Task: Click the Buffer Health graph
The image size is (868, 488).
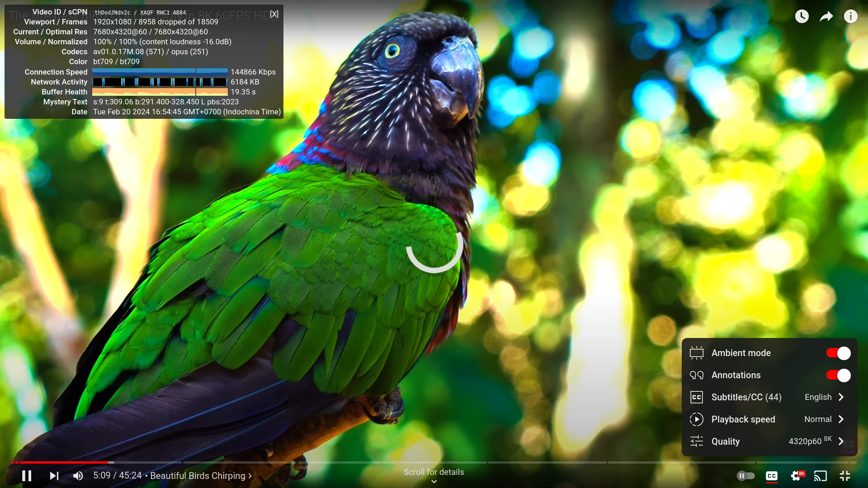Action: click(160, 92)
